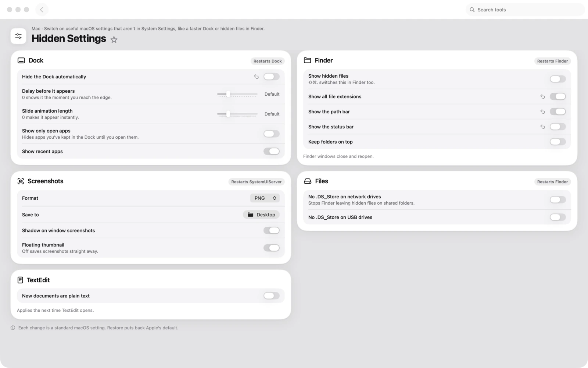Restore default for Show all file extensions

coord(542,96)
